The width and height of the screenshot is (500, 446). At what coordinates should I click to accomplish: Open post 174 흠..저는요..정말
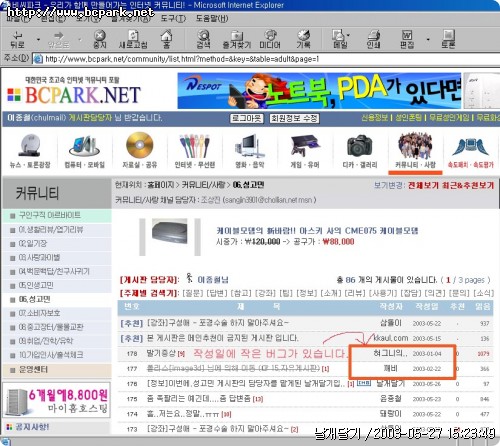pyautogui.click(x=184, y=414)
